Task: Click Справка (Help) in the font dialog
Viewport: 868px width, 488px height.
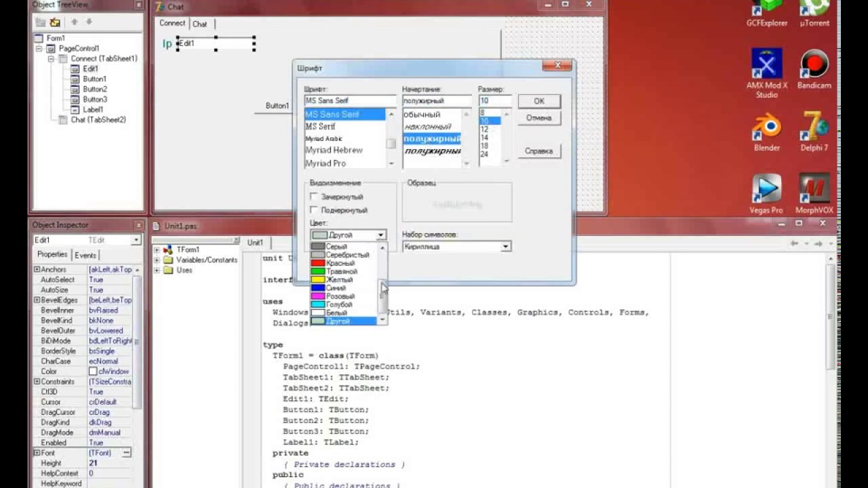Action: 539,151
